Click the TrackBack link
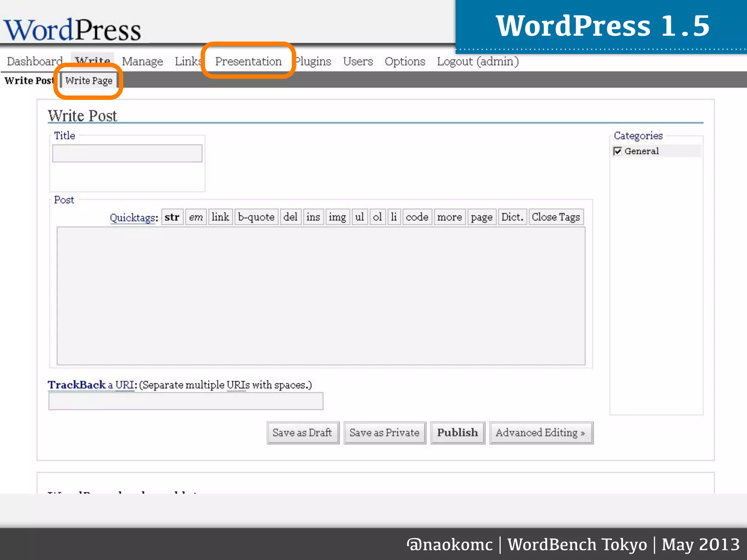This screenshot has width=747, height=560. [77, 385]
